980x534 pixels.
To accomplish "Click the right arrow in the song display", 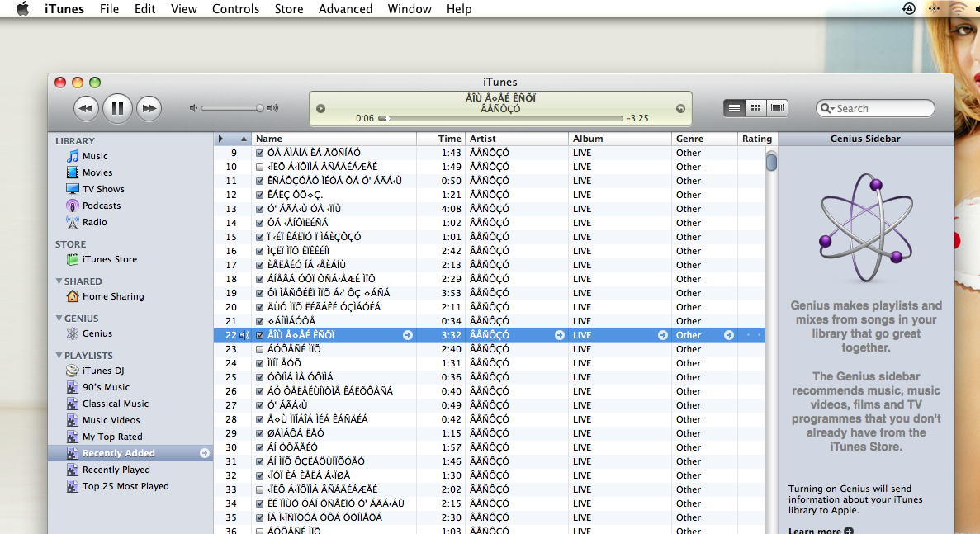I will point(680,109).
